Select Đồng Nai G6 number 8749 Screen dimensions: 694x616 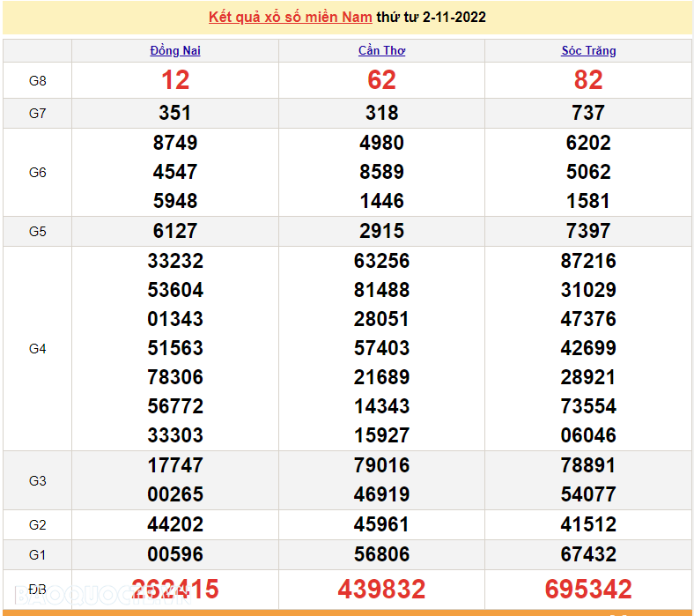click(175, 143)
